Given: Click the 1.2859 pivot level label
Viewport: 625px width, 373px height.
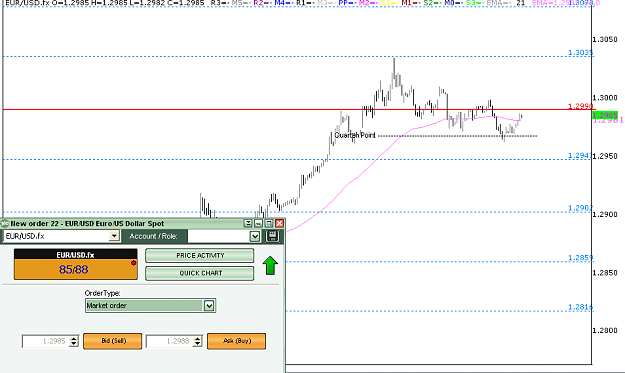Looking at the screenshot, I should tap(580, 257).
